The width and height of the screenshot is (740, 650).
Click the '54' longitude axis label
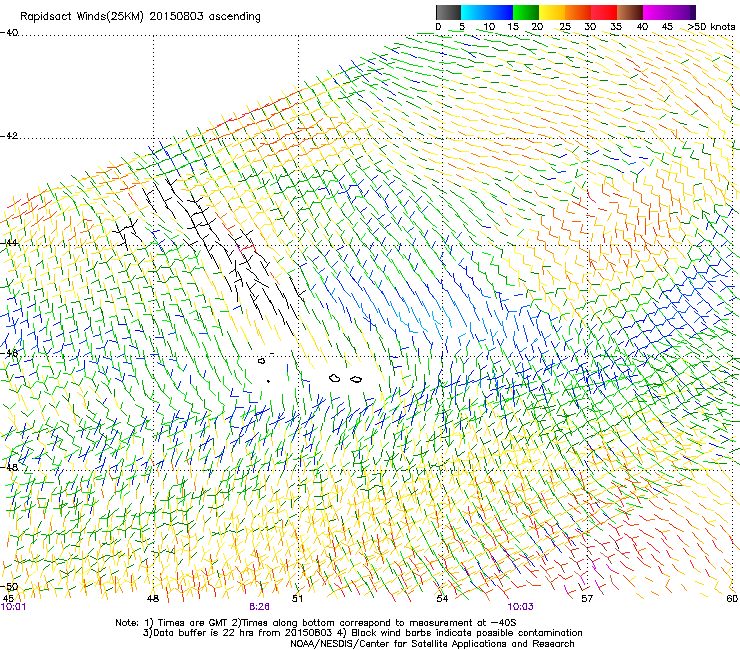point(442,599)
